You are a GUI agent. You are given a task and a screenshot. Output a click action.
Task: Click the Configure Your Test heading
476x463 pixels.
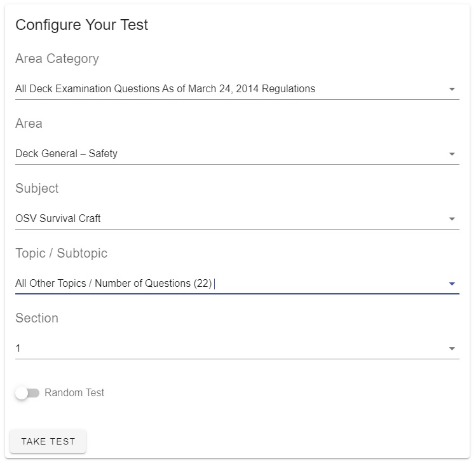point(81,25)
